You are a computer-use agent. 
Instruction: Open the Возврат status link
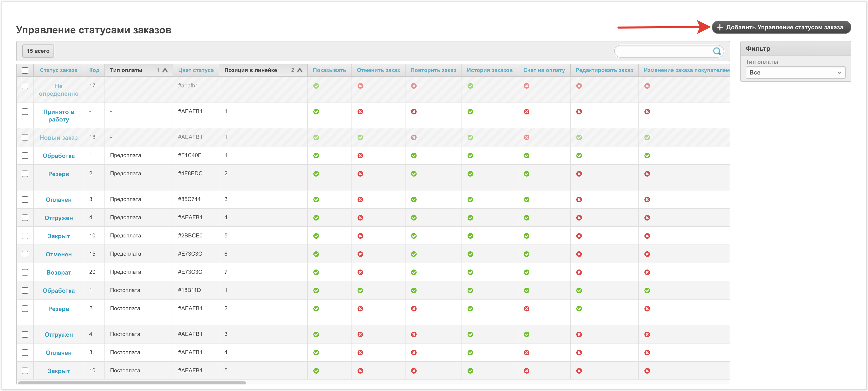tap(59, 273)
